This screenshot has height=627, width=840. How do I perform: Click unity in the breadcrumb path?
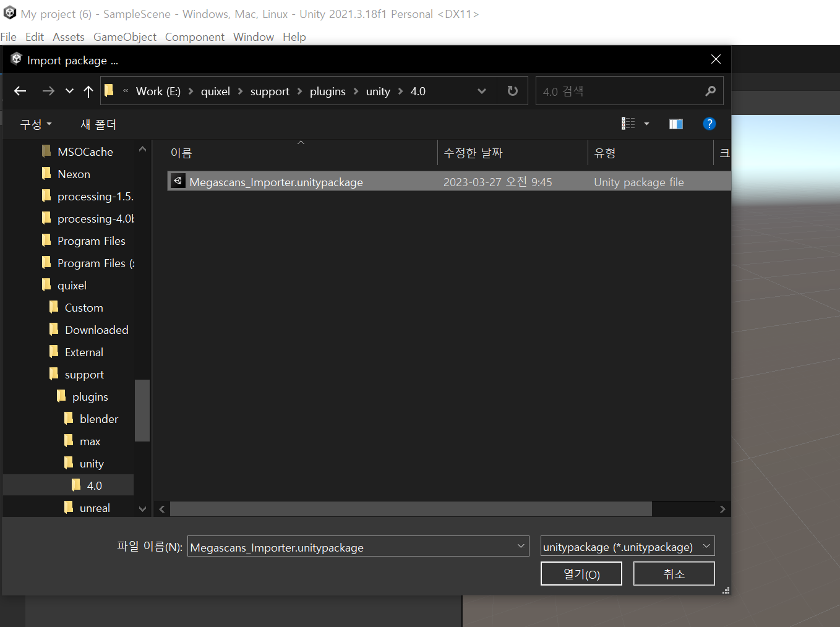pyautogui.click(x=378, y=91)
